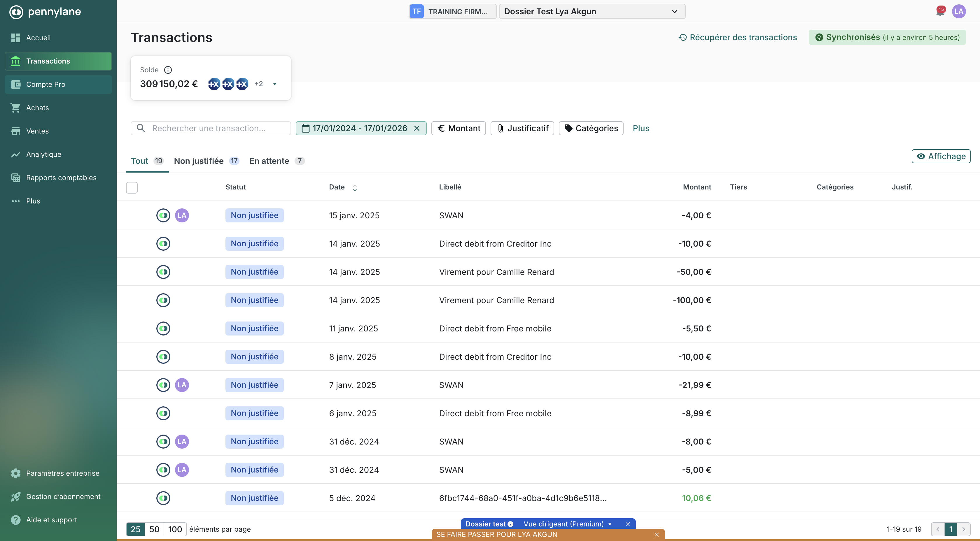Click Rapports comptables sidebar icon

[15, 178]
